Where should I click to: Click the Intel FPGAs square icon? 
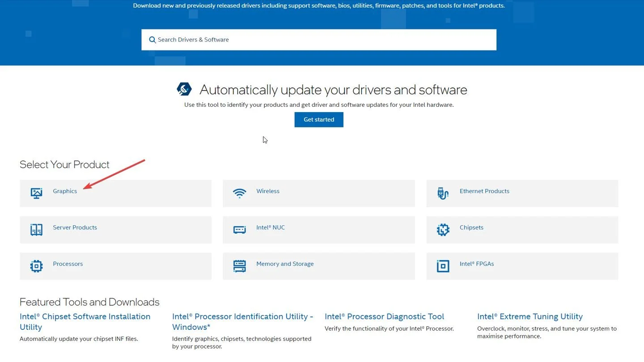[443, 266]
